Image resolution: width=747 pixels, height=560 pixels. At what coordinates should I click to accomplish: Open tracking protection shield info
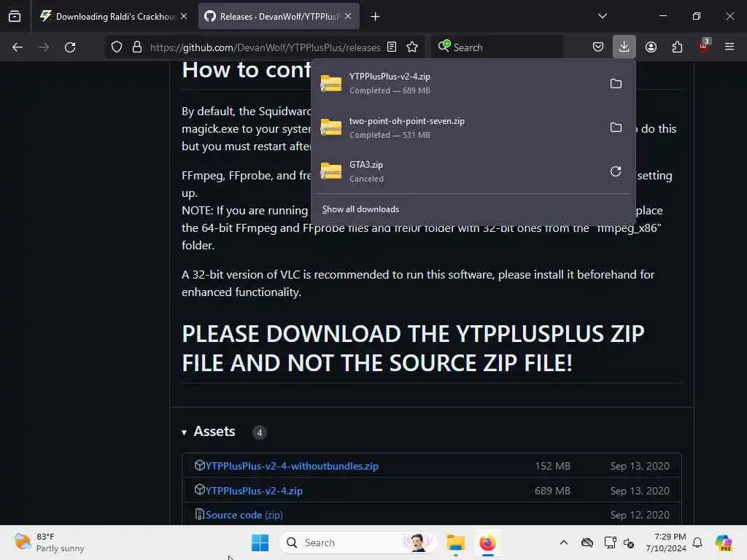click(117, 47)
